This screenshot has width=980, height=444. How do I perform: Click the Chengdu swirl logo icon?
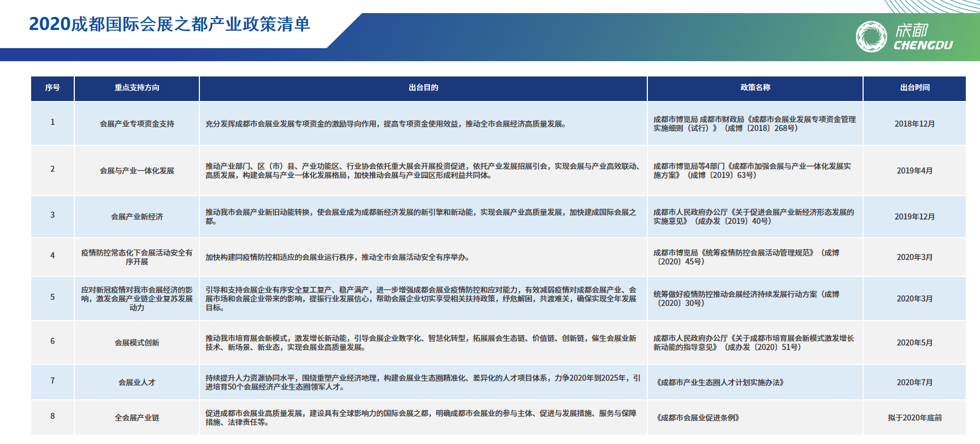(x=871, y=37)
